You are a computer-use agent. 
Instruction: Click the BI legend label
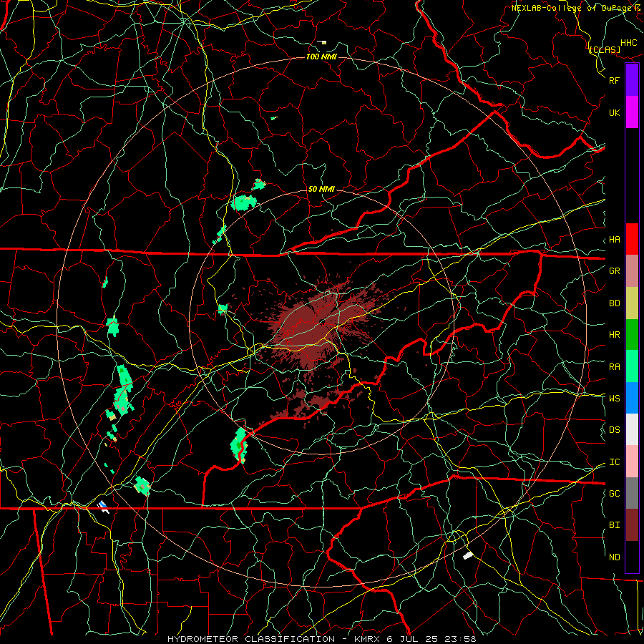[615, 525]
